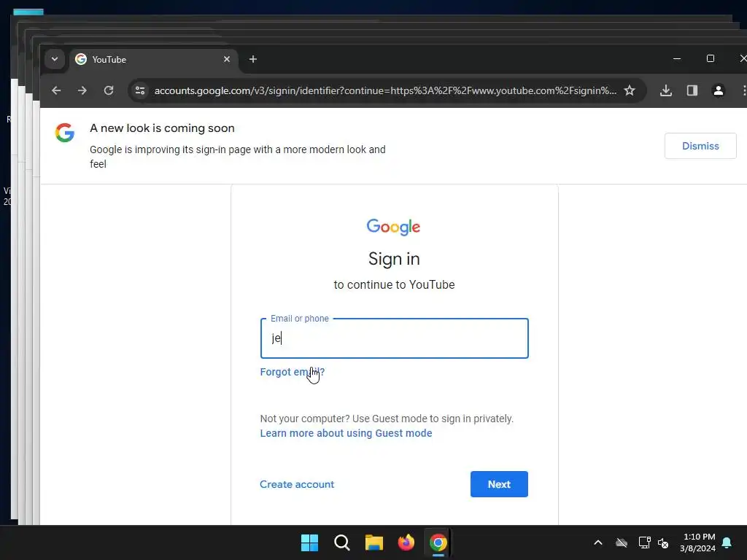Bookmark this page with the star icon
The image size is (747, 560).
pyautogui.click(x=630, y=90)
